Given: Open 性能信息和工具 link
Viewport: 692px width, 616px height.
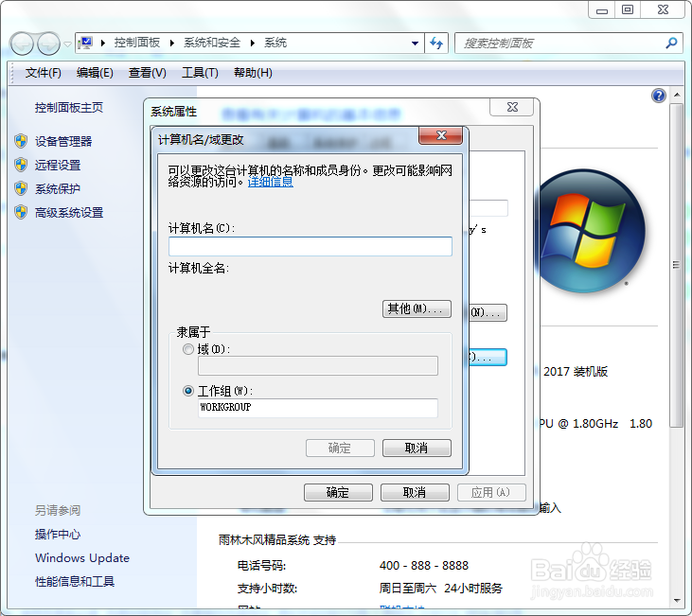Looking at the screenshot, I should point(75,582).
